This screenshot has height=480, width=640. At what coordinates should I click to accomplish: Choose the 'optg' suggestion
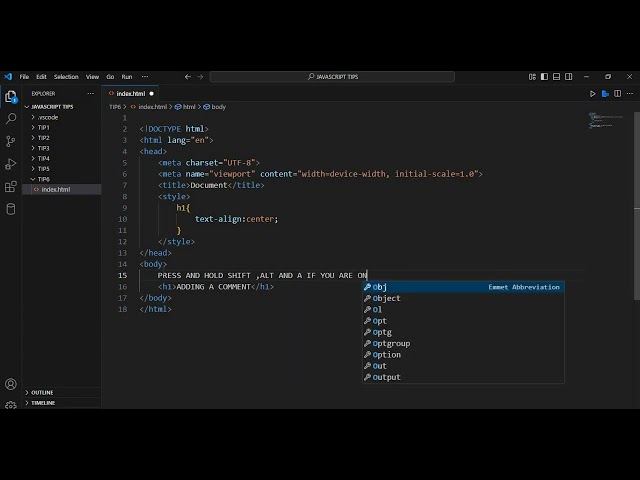click(463, 332)
